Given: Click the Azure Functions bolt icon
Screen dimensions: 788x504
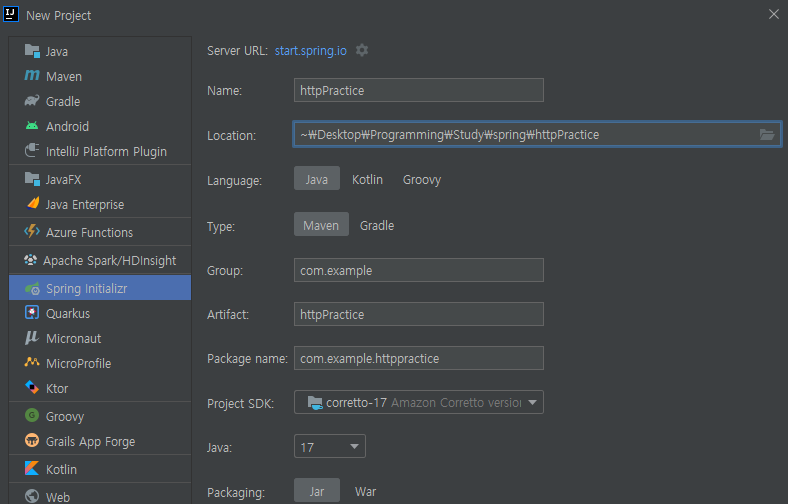Looking at the screenshot, I should pos(32,231).
